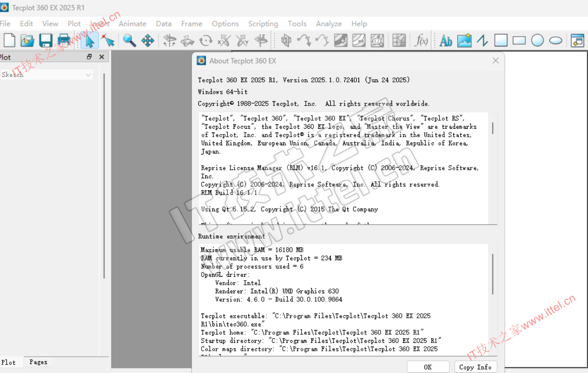This screenshot has height=373, width=588.
Task: Click the Open file folder icon
Action: (x=27, y=41)
